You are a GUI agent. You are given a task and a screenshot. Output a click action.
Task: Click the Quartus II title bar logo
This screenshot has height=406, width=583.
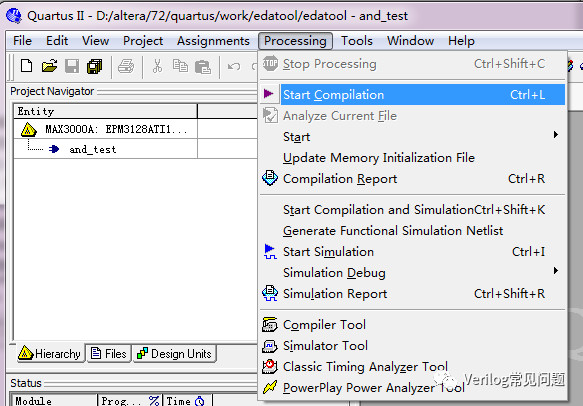tap(14, 16)
